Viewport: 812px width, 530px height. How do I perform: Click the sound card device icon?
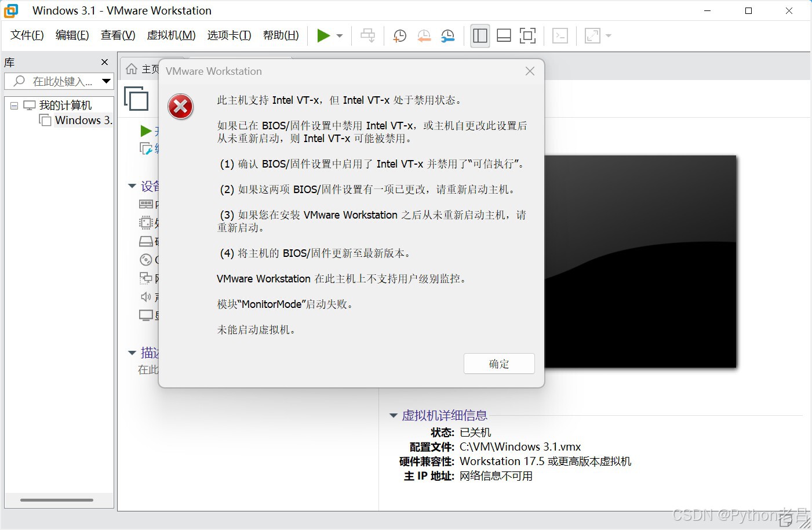tap(146, 297)
